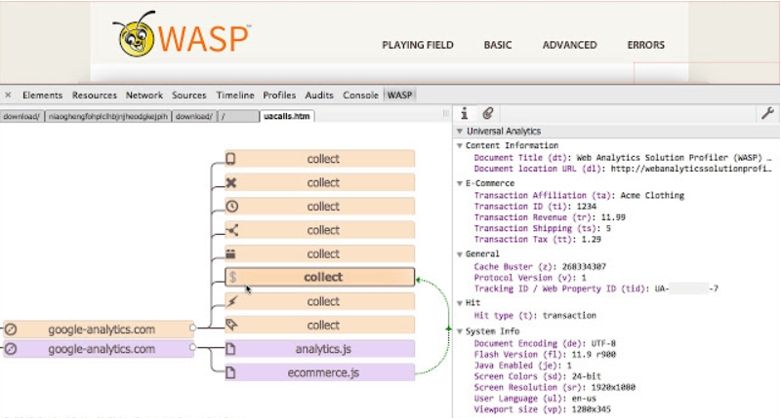Click the ERRORS navigation link
The width and height of the screenshot is (781, 418).
tap(646, 45)
